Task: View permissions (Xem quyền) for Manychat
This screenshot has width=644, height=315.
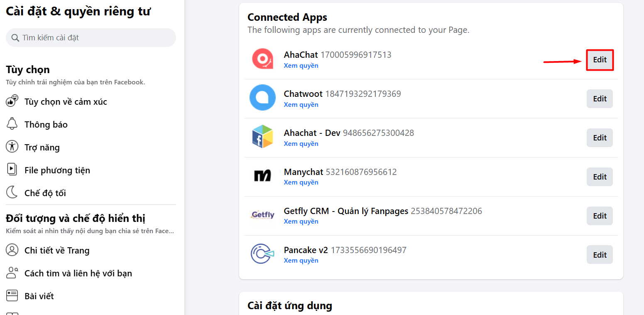Action: (x=301, y=182)
